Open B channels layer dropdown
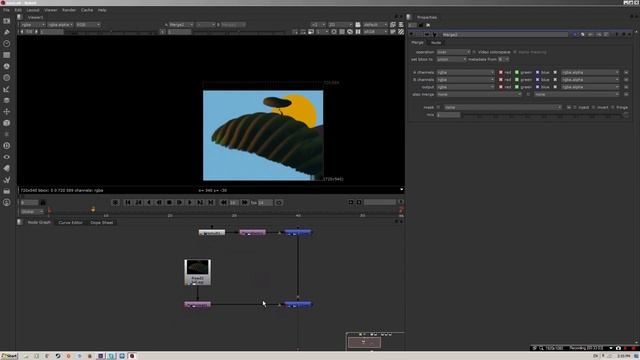The image size is (640, 360). coord(465,80)
